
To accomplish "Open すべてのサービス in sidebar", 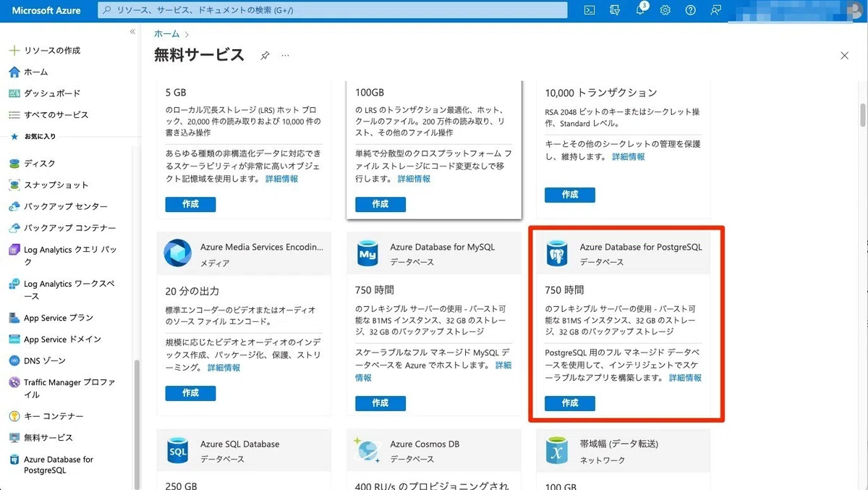I will click(x=56, y=114).
